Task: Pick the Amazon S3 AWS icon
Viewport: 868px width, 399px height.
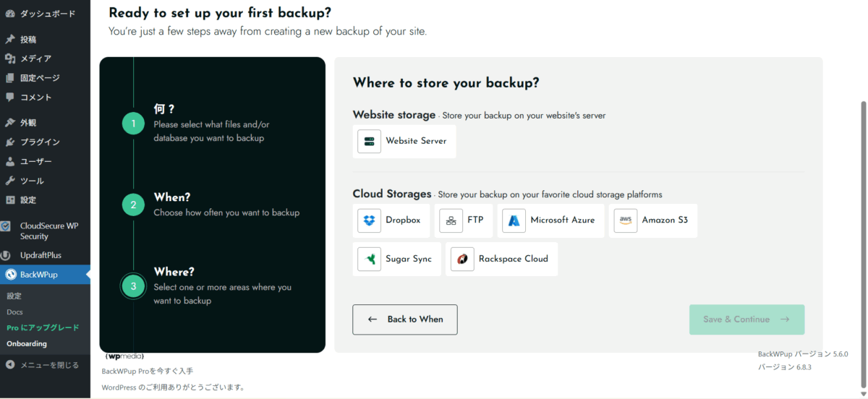Action: 626,220
